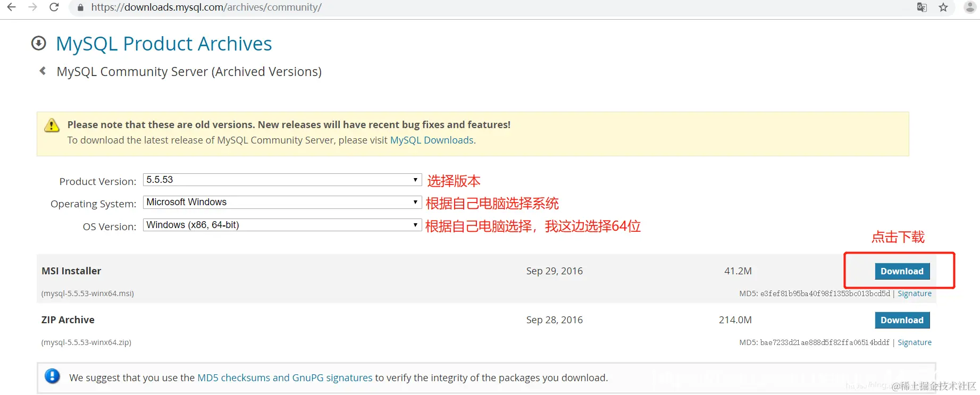Download the MSI Installer

(902, 271)
